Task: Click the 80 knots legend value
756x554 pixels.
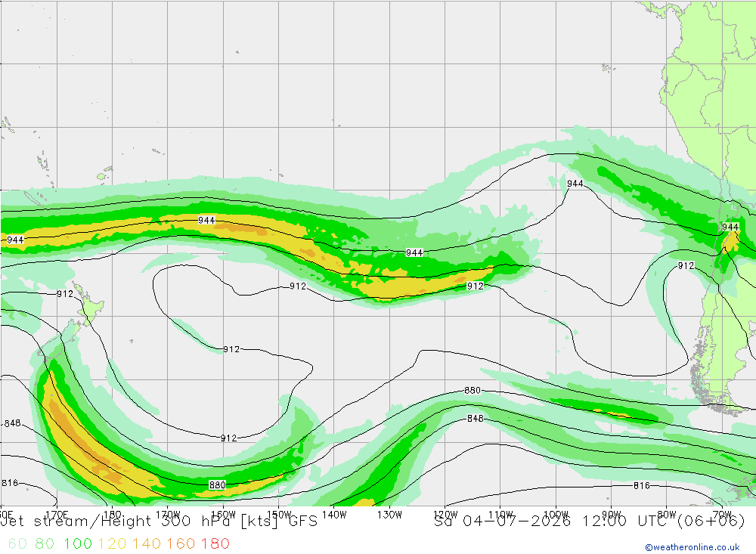Action: coord(45,543)
